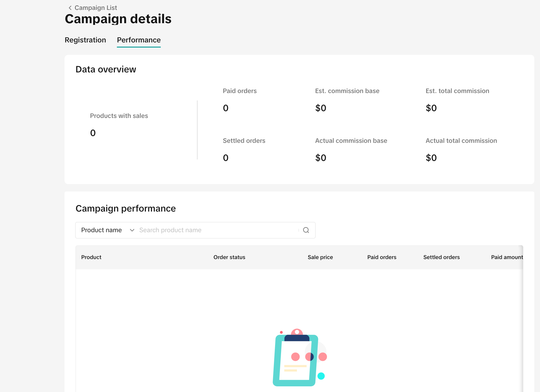Viewport: 540px width, 392px height.
Task: Click the Paid amount column header
Action: point(507,257)
